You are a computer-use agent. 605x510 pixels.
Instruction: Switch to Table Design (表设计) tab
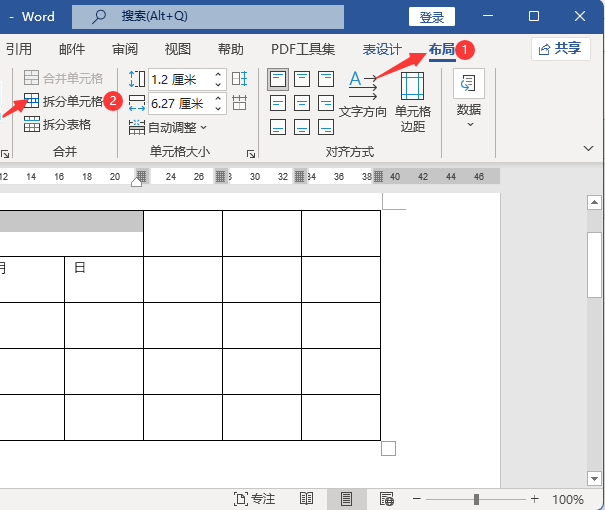(382, 49)
